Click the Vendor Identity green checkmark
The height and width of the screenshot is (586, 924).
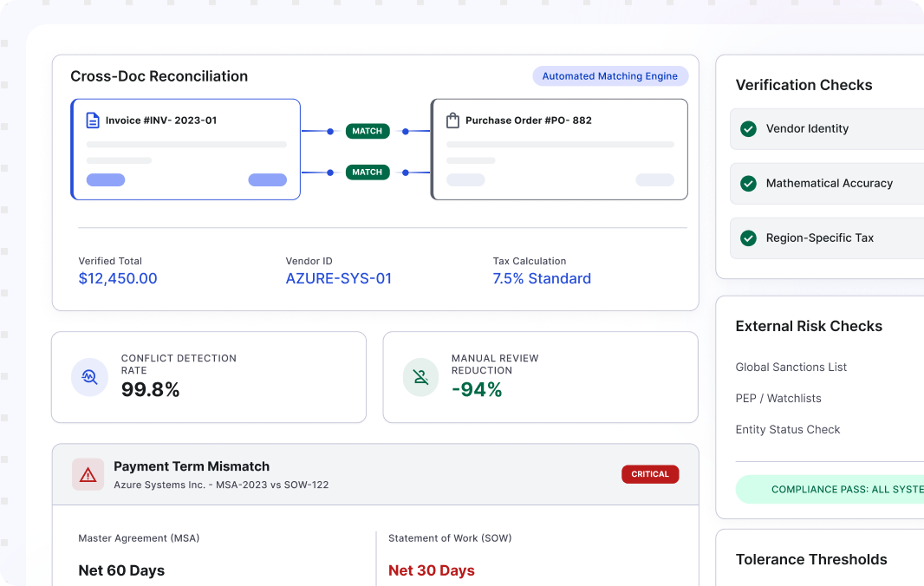point(748,128)
